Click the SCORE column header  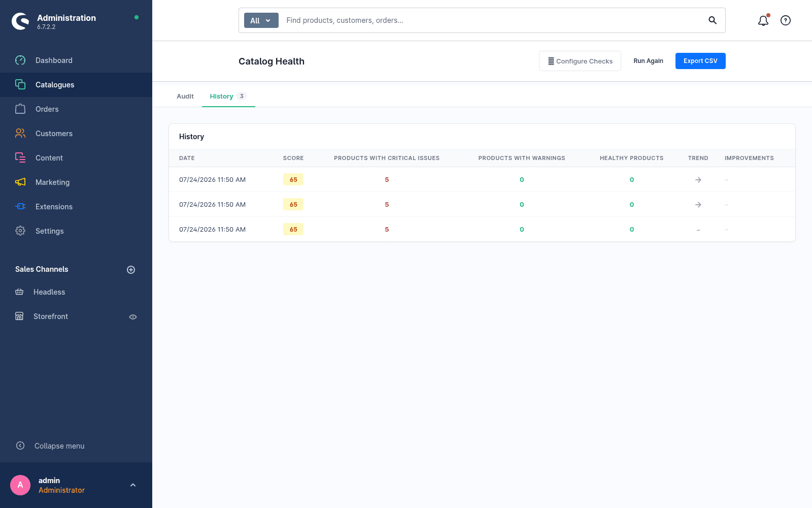(x=293, y=158)
